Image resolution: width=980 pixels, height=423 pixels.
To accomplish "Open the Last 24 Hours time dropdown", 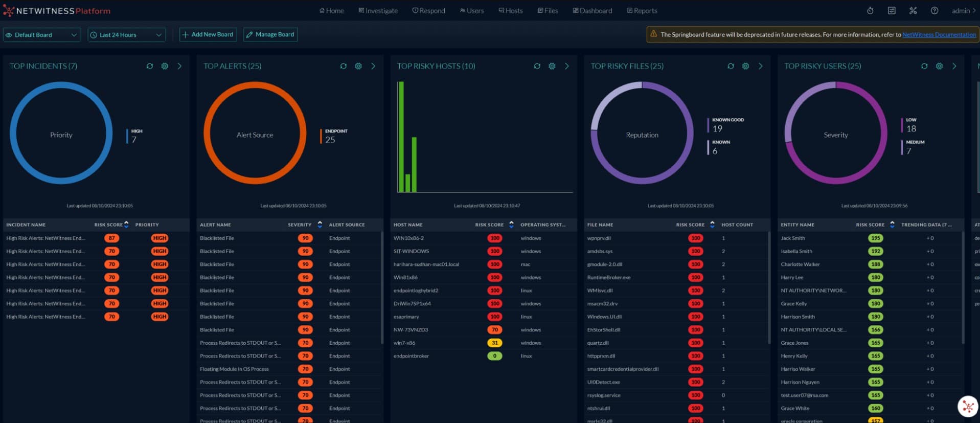I will [x=127, y=35].
